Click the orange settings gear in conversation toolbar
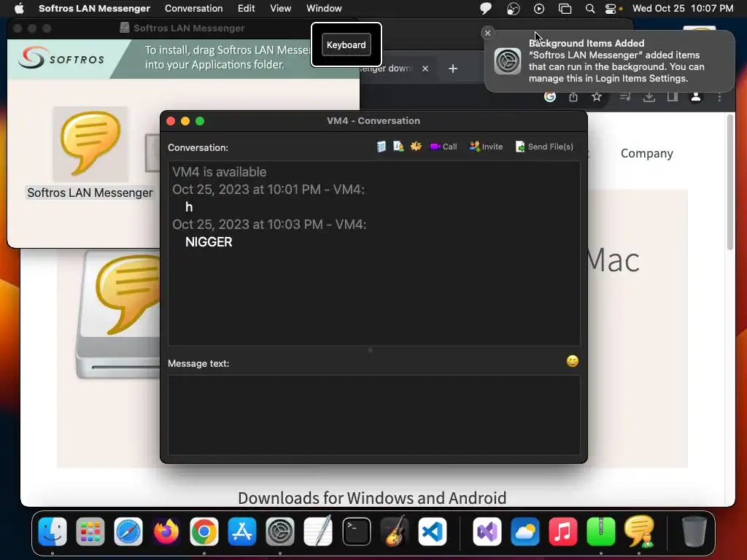Image resolution: width=747 pixels, height=560 pixels. coord(416,147)
